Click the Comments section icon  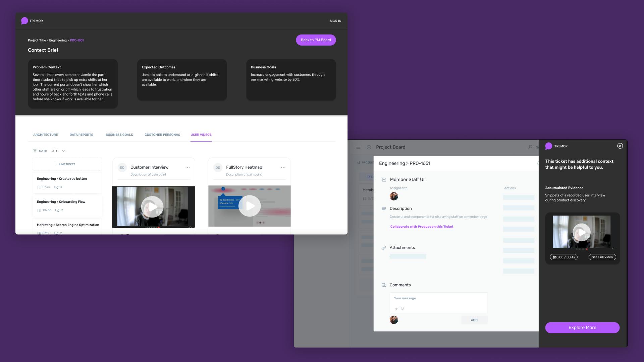click(x=384, y=285)
